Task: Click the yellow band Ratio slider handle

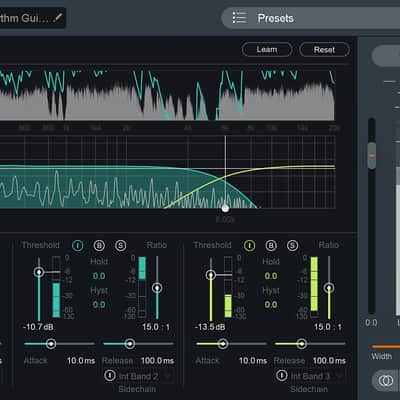Action: coord(329,288)
